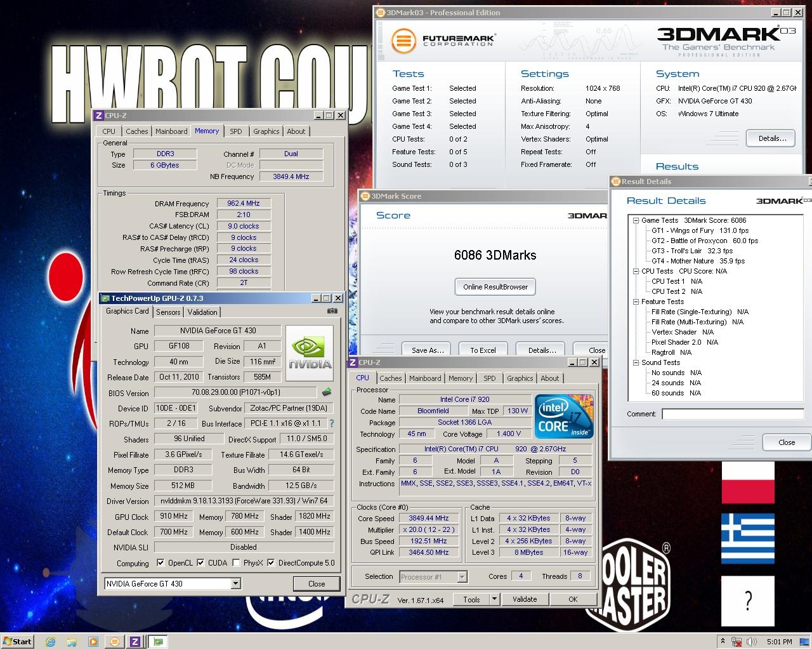Click the Comment input field
Image resolution: width=812 pixels, height=650 pixels.
pos(733,414)
